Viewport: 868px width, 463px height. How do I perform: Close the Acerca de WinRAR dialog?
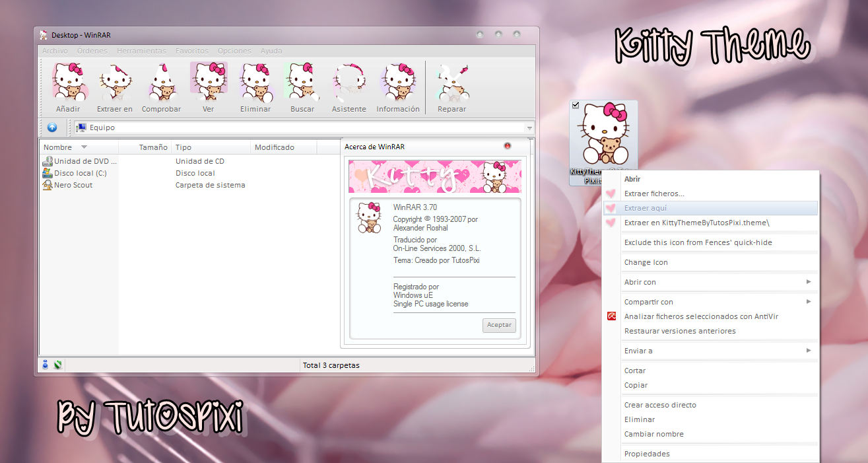[x=508, y=145]
